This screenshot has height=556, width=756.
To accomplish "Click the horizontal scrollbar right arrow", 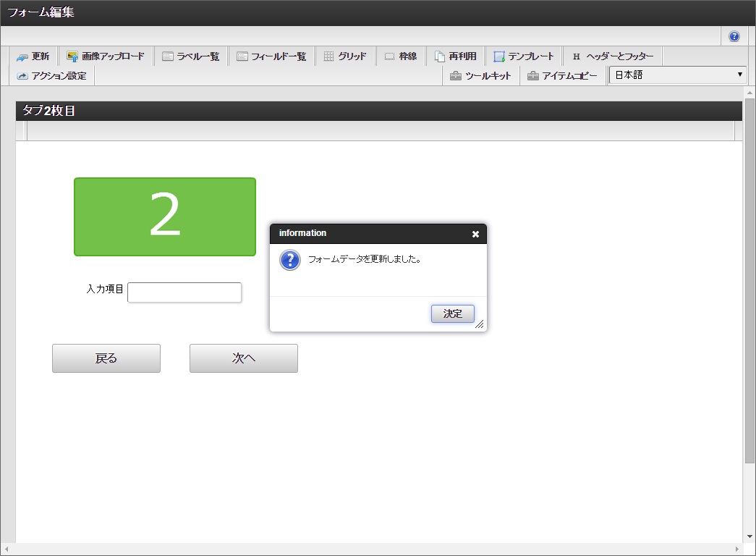I will coord(736,549).
